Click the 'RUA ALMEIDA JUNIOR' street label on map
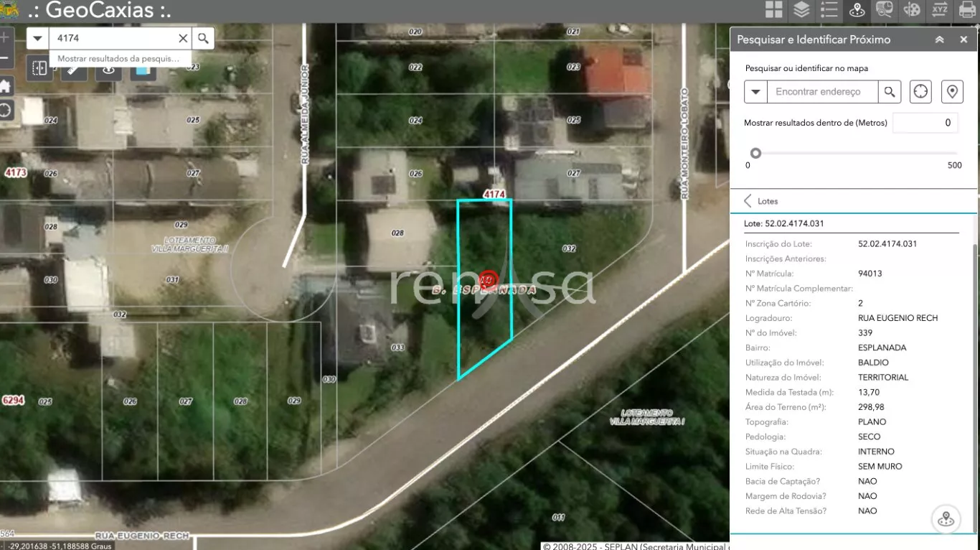This screenshot has height=550, width=980. 305,115
